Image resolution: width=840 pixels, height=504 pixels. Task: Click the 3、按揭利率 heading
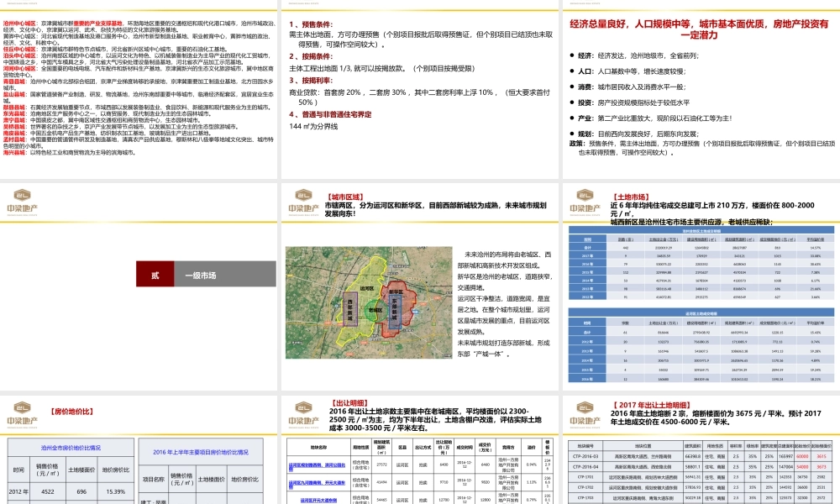click(311, 81)
